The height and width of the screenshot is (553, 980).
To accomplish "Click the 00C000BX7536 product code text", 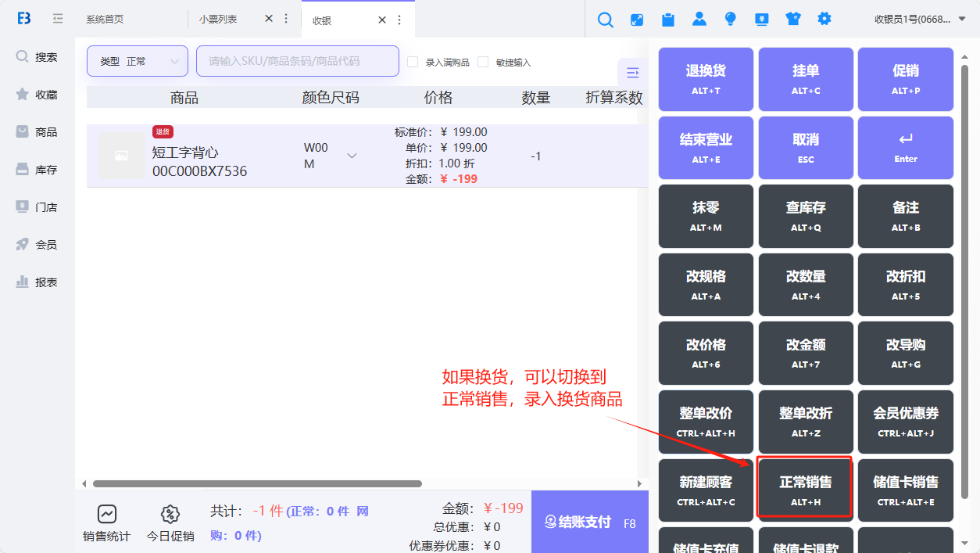I will click(x=200, y=171).
